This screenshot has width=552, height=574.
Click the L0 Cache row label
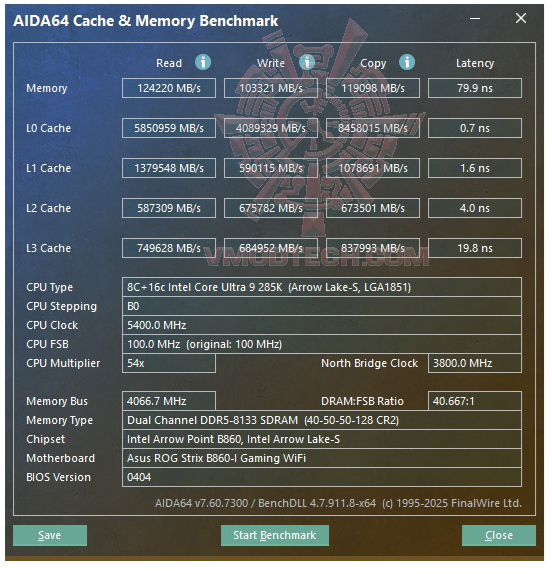(x=49, y=129)
